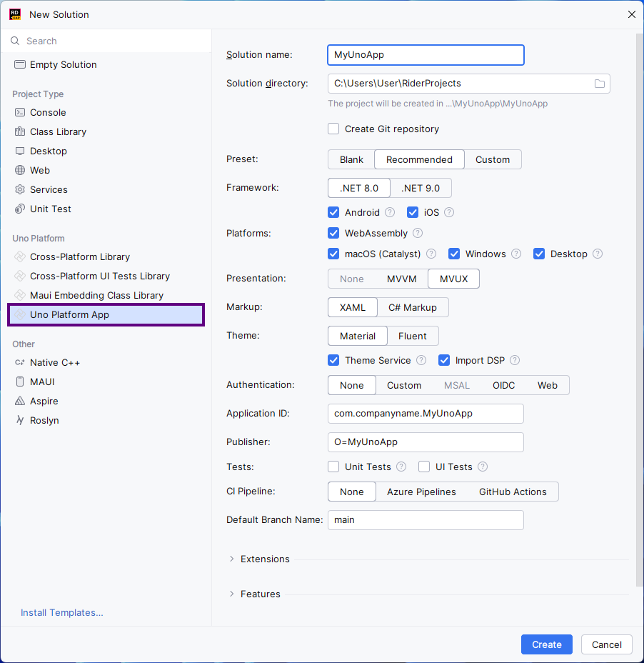This screenshot has height=663, width=644.
Task: Click the help icon beside UI Tests
Action: (x=483, y=467)
